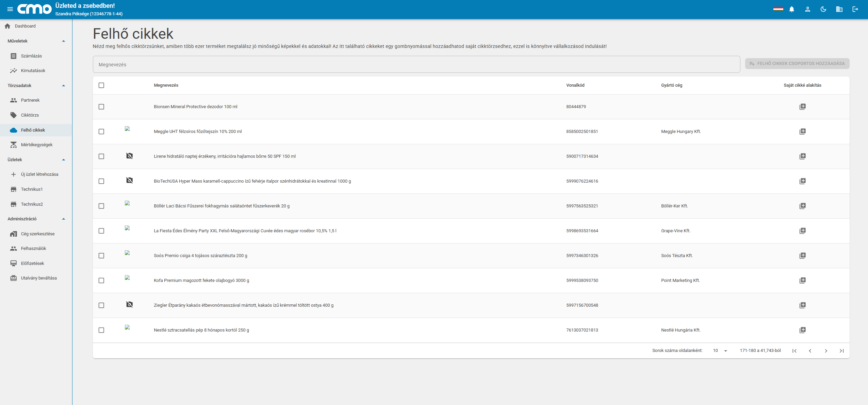
Task: Collapse the Törzsadatok sidebar section
Action: [63, 86]
